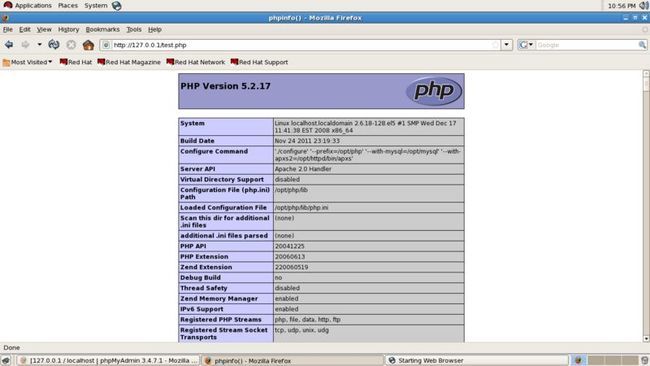Image resolution: width=650 pixels, height=366 pixels.
Task: Switch to phpMyAdmin Firefox taskbar window
Action: (109, 360)
